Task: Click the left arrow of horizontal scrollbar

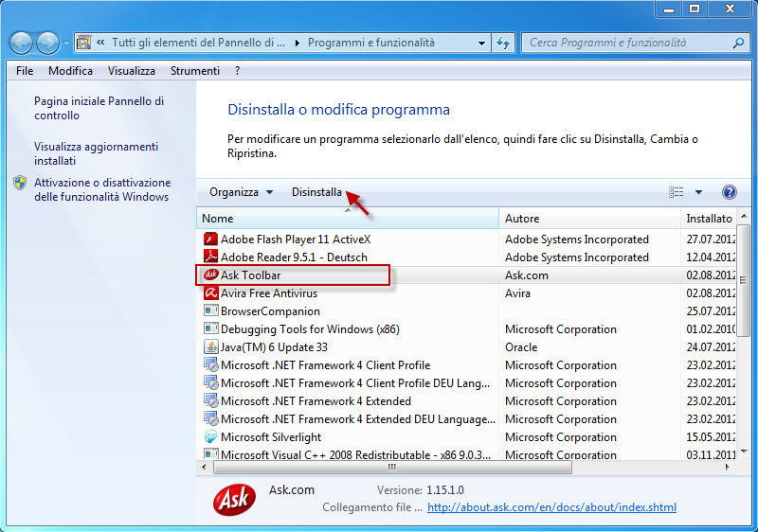Action: (x=204, y=467)
